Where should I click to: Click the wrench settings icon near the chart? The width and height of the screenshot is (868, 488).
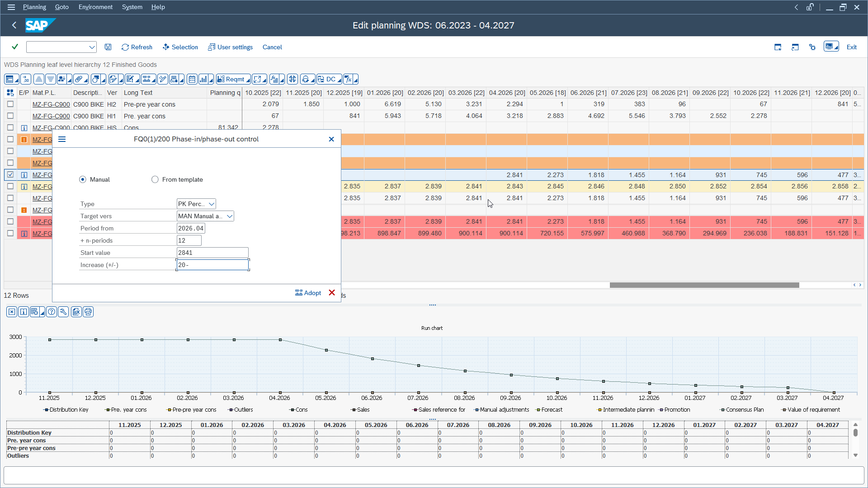coord(63,312)
